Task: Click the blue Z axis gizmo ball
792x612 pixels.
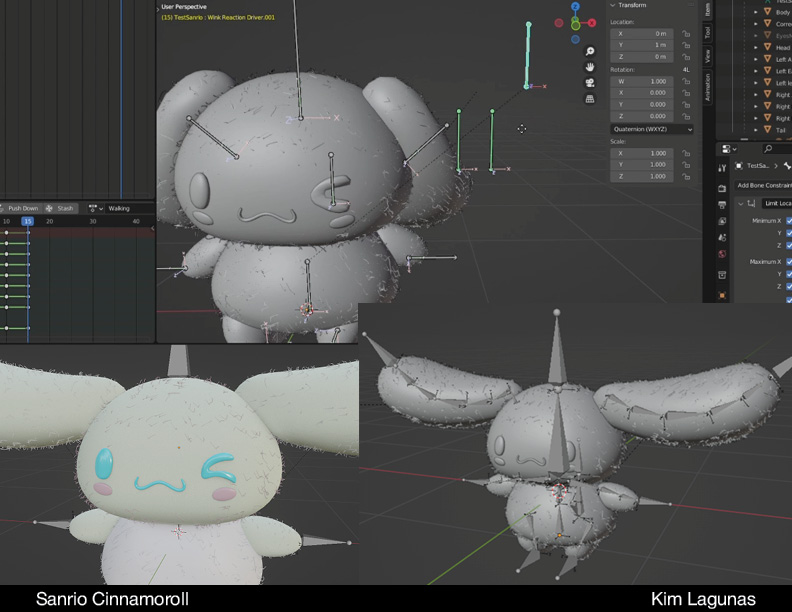Action: [575, 7]
